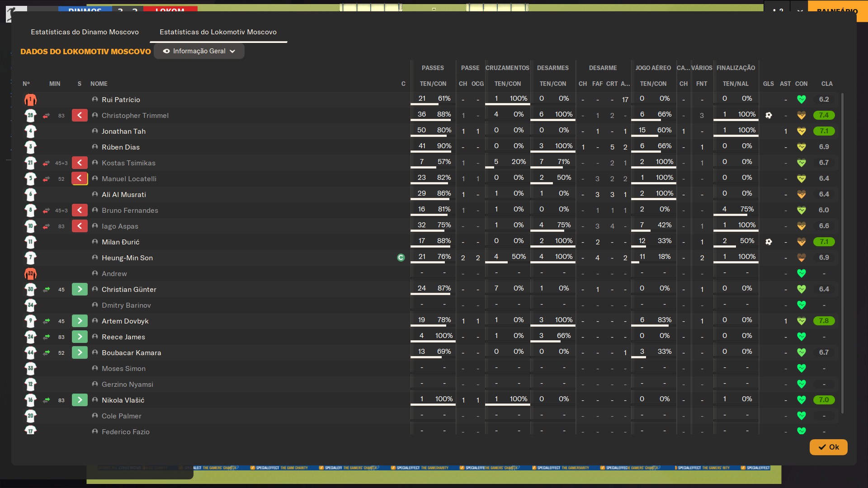This screenshot has height=488, width=868.
Task: Sort by the AST assists column header
Action: pos(785,84)
